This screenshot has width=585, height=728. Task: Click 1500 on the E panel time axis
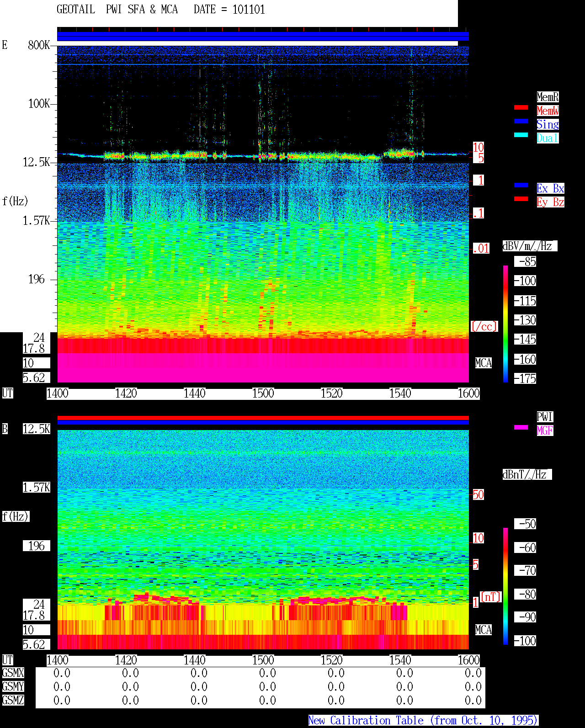pos(263,393)
